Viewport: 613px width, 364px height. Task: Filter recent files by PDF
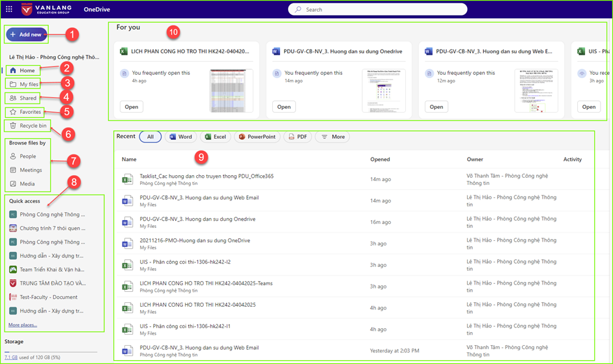[298, 137]
